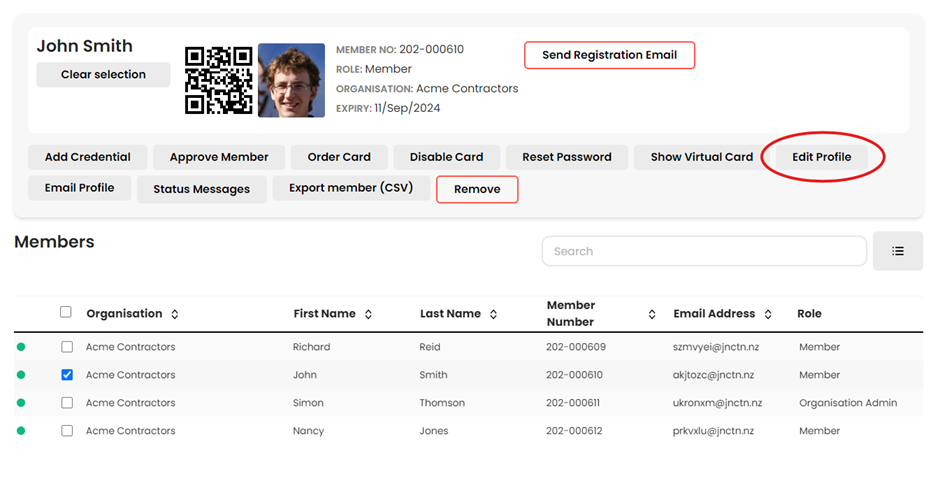Click member number 202-000612
The width and height of the screenshot is (940, 495).
pos(574,431)
